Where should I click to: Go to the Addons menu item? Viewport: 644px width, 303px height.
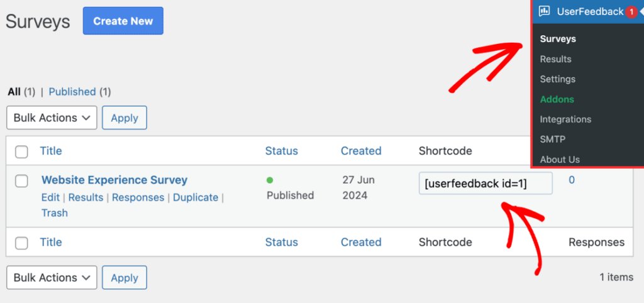click(x=557, y=99)
